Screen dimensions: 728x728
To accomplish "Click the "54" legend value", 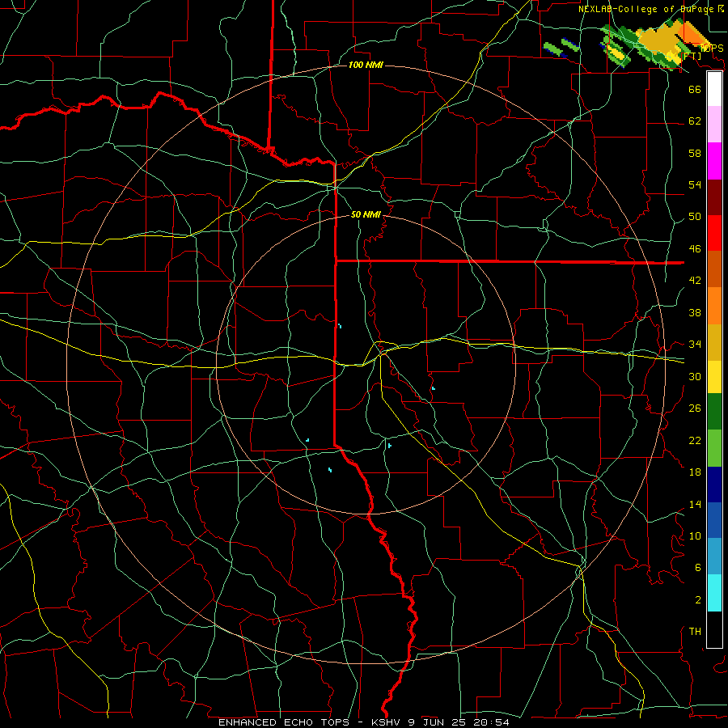I will pos(695,184).
